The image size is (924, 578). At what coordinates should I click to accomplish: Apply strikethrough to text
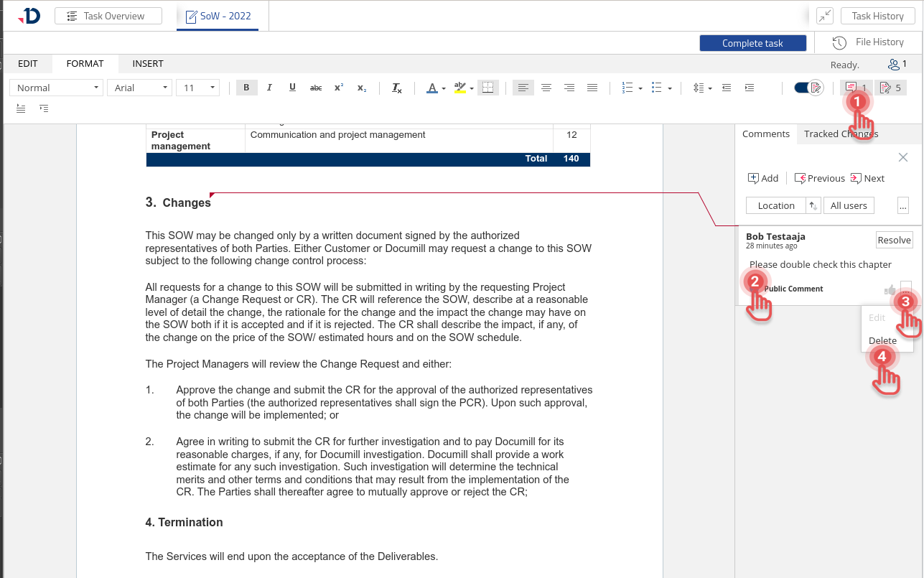315,88
